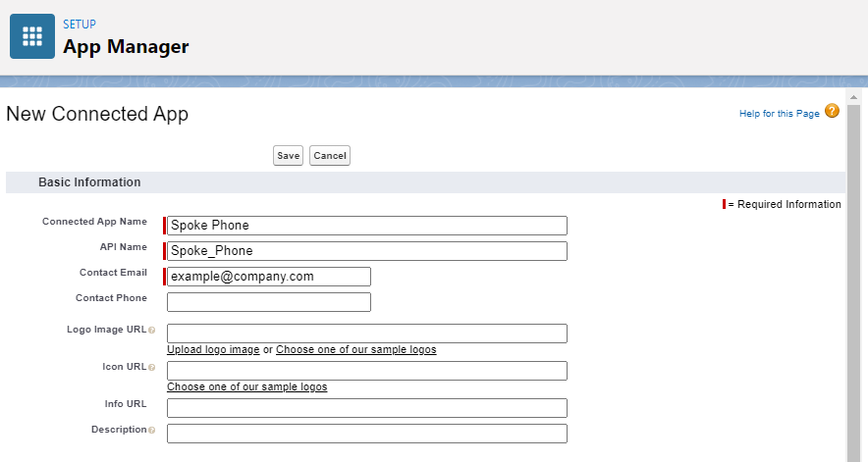Focus the API Name field
The image size is (868, 462).
click(367, 251)
